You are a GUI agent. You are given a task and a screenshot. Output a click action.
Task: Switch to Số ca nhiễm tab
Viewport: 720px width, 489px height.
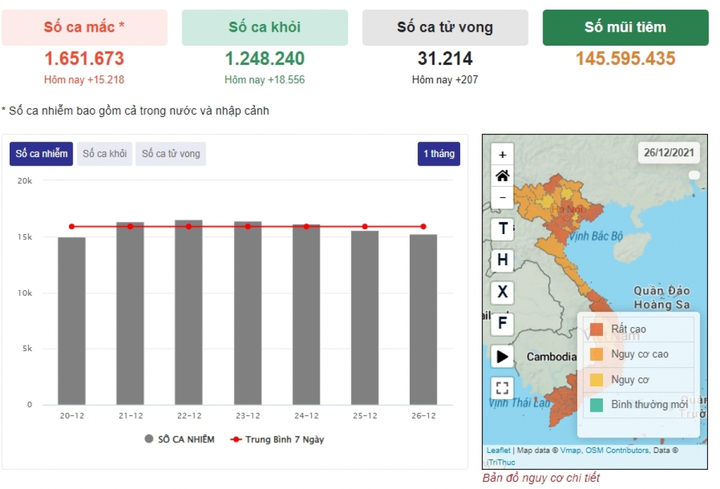(x=41, y=154)
